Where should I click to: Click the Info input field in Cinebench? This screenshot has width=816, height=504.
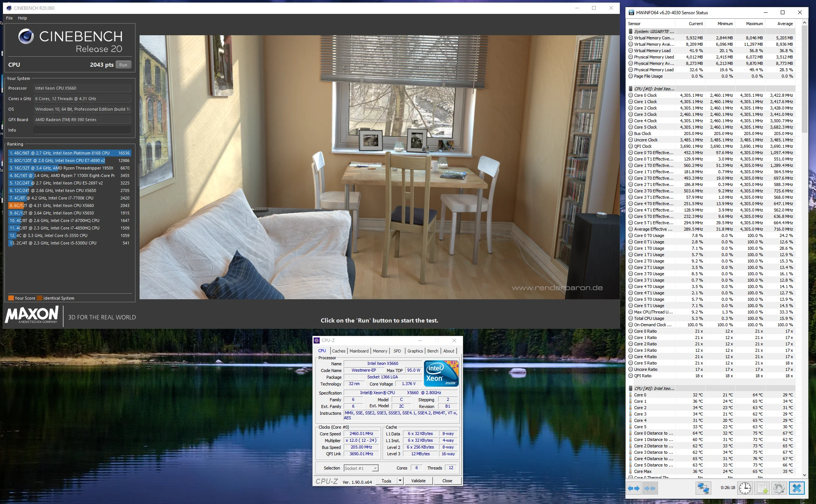click(x=82, y=130)
